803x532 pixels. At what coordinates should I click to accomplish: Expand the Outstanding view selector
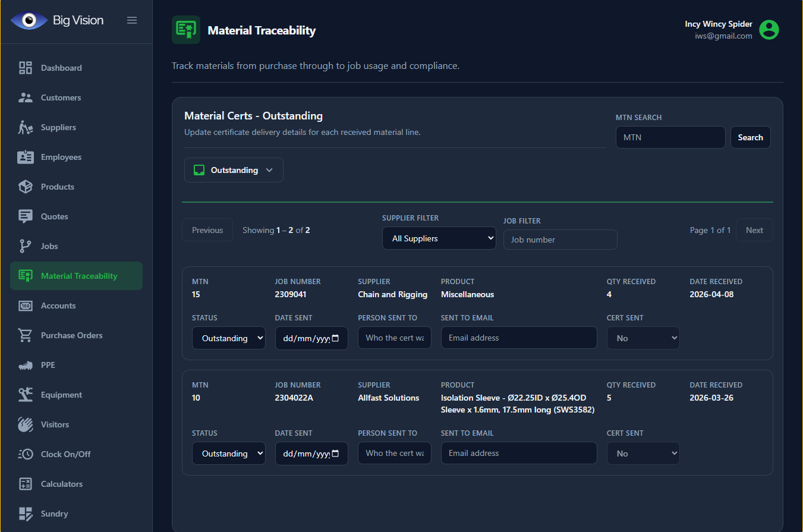pyautogui.click(x=234, y=170)
